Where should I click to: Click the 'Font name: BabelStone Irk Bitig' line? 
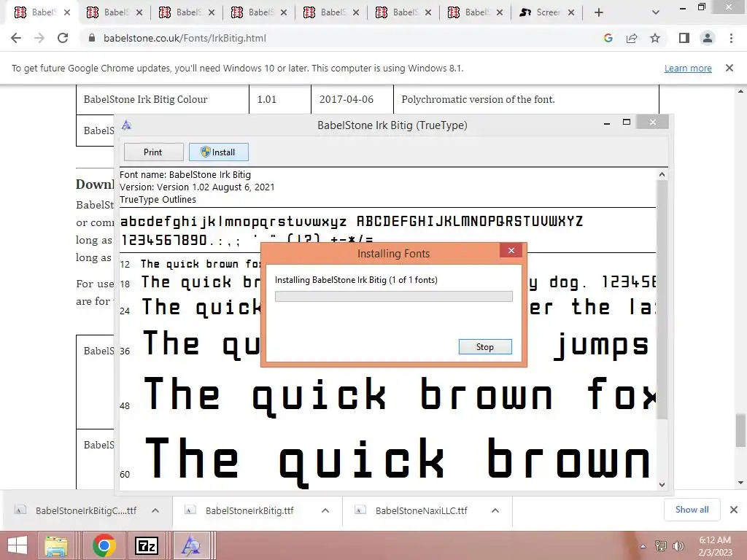(x=185, y=175)
